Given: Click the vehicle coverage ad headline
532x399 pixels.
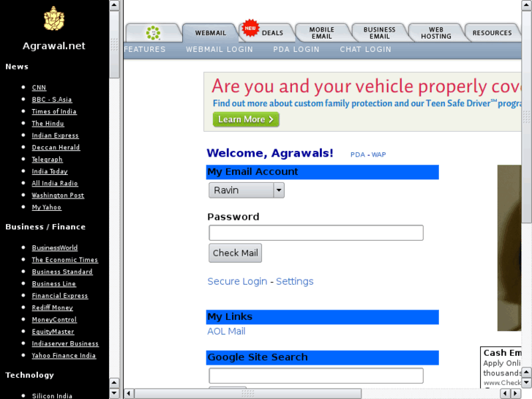Looking at the screenshot, I should (x=366, y=86).
